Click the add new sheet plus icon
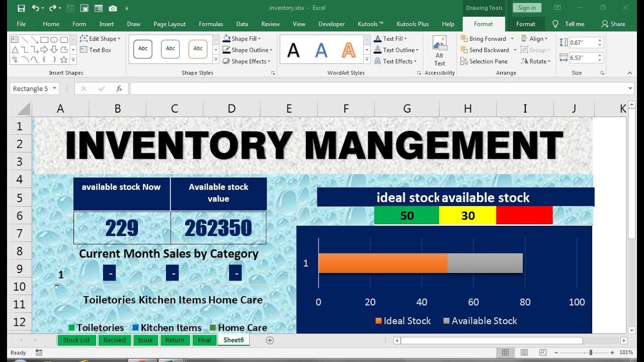This screenshot has width=644, height=362. 270,340
